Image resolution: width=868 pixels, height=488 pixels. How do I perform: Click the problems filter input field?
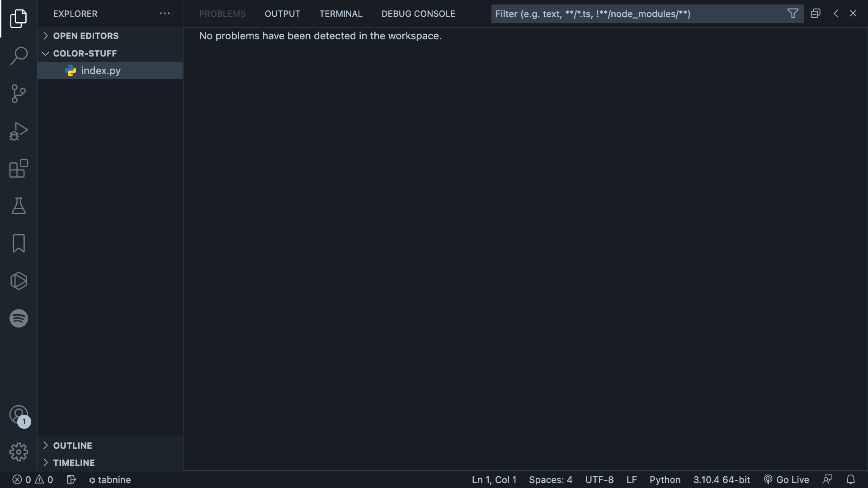[x=633, y=14]
